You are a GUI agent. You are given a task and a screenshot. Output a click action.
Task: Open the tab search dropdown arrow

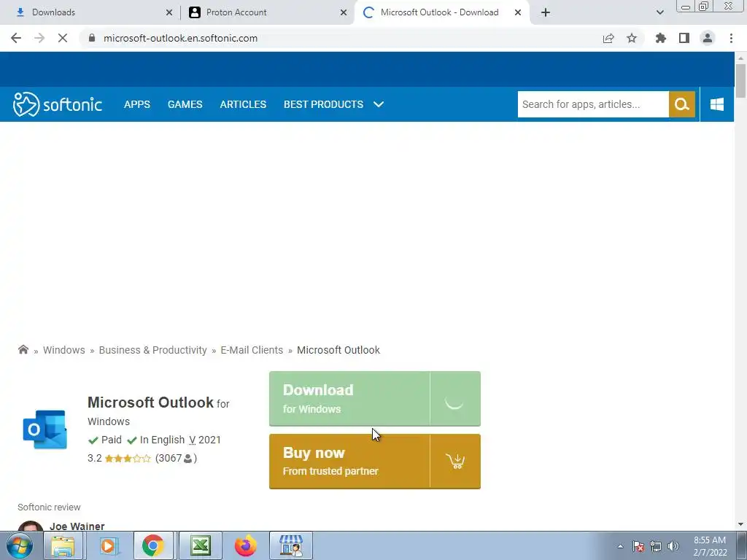tap(659, 12)
